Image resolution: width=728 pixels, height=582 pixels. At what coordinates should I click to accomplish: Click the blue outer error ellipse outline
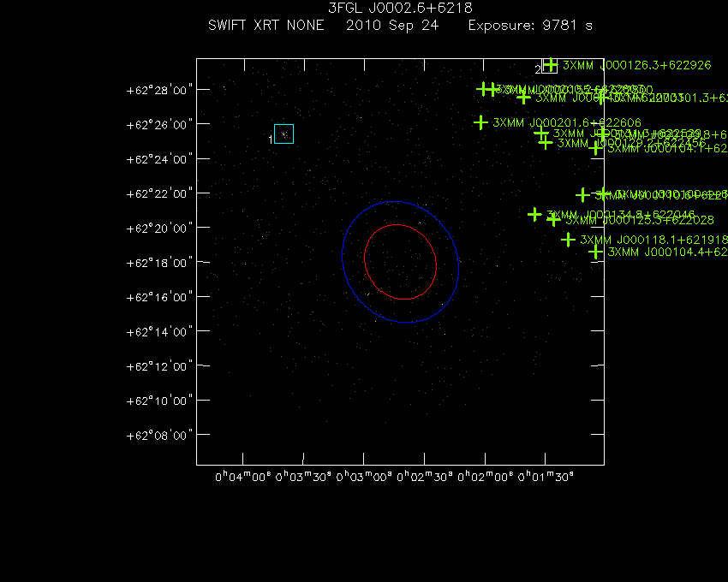400,262
